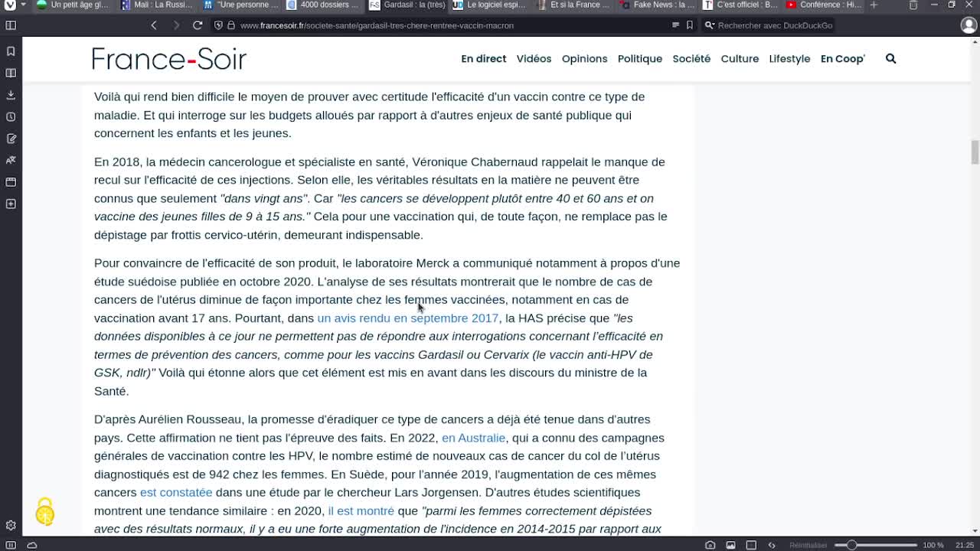Open the reader view book icon in sidebar
This screenshot has width=980, height=551.
[10, 72]
